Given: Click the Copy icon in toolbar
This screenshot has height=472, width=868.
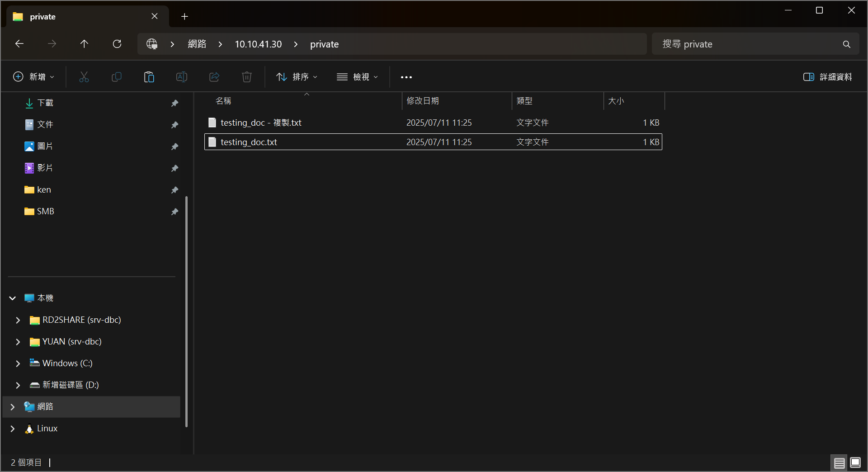Looking at the screenshot, I should (117, 77).
